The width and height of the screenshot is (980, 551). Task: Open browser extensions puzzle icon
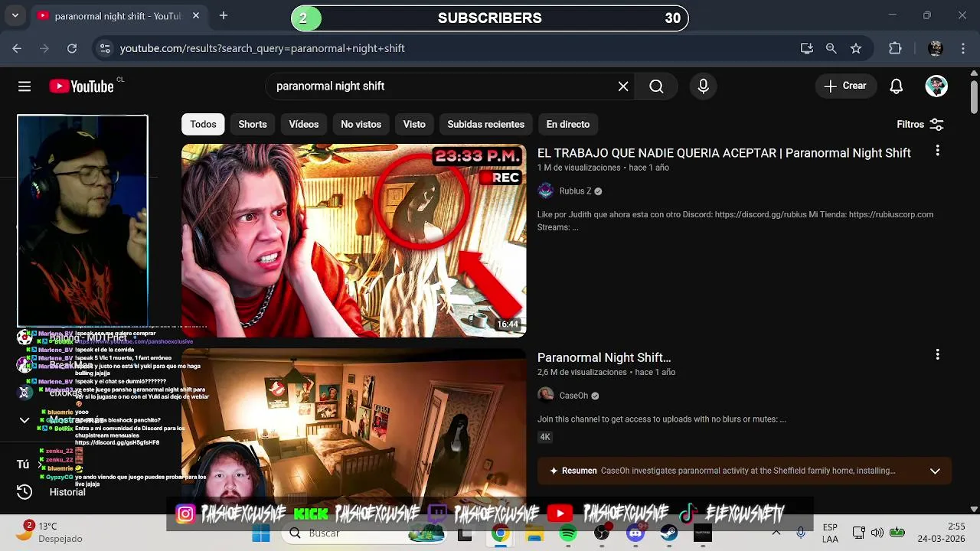coord(895,48)
